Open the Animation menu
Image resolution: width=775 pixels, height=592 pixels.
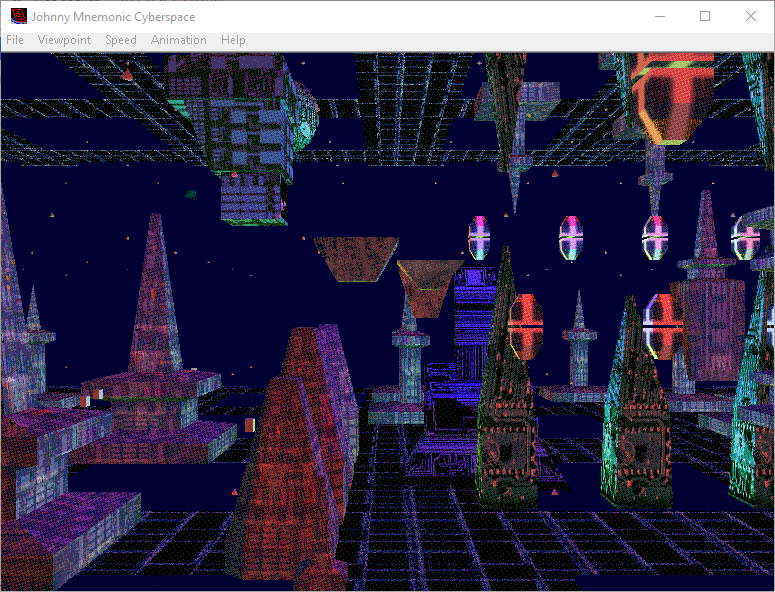pos(178,40)
